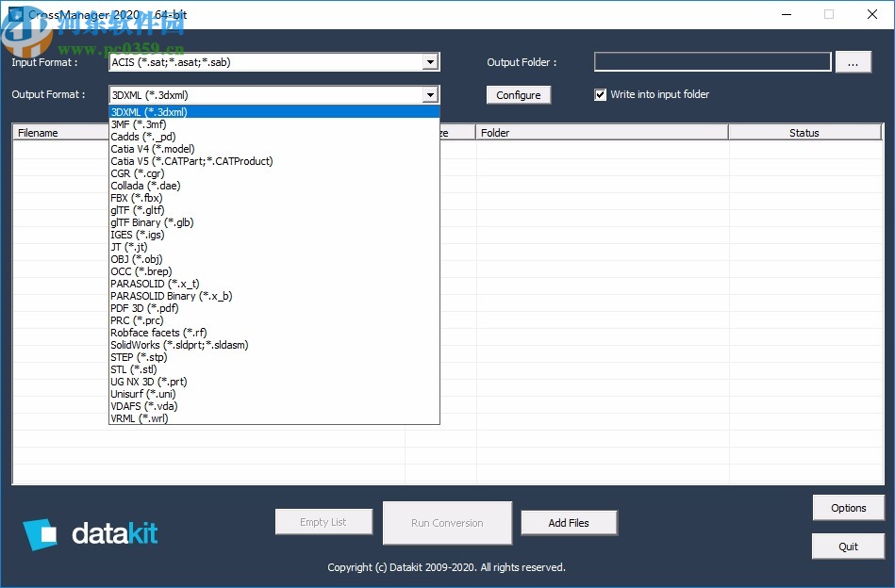Disable the "Write into input folder" checkbox
The width and height of the screenshot is (895, 588).
[601, 94]
